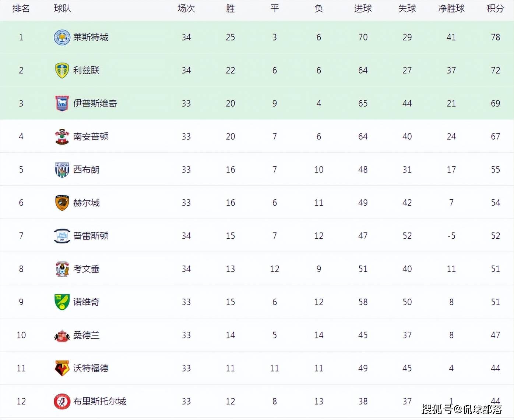Click the Coventry City club crest
514x420 pixels.
click(62, 269)
